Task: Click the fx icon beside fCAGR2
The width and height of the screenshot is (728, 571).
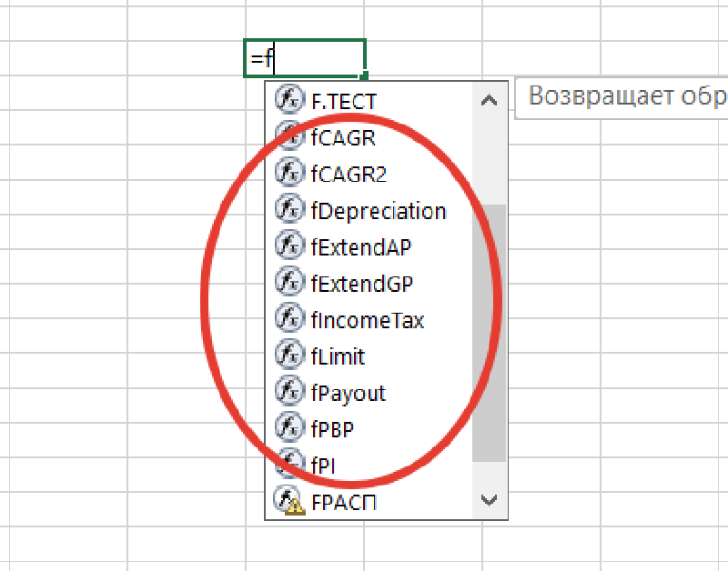Action: tap(290, 174)
